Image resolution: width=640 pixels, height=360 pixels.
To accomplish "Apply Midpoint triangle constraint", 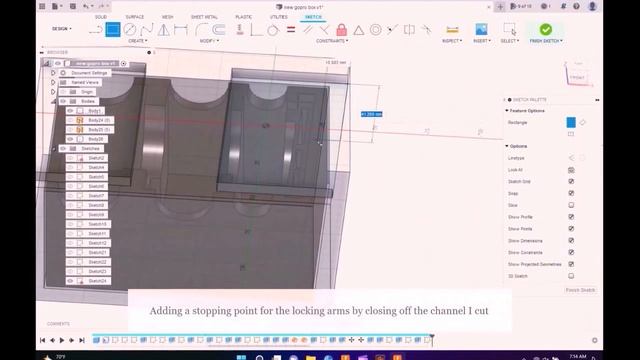I will 359,30.
